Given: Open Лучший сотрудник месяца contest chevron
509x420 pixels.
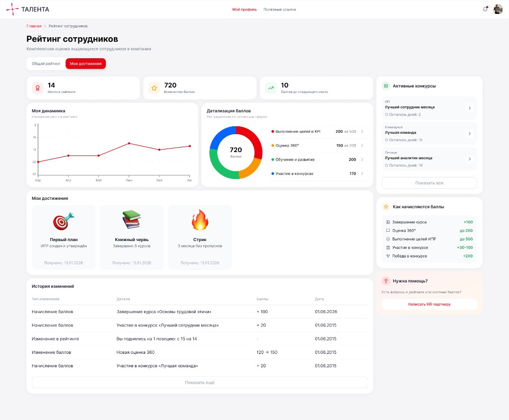Looking at the screenshot, I should click(x=469, y=108).
